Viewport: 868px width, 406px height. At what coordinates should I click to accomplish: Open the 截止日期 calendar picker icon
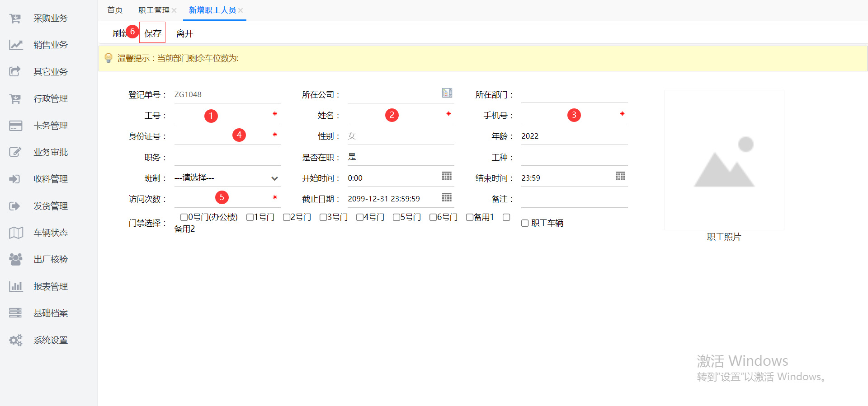(447, 197)
